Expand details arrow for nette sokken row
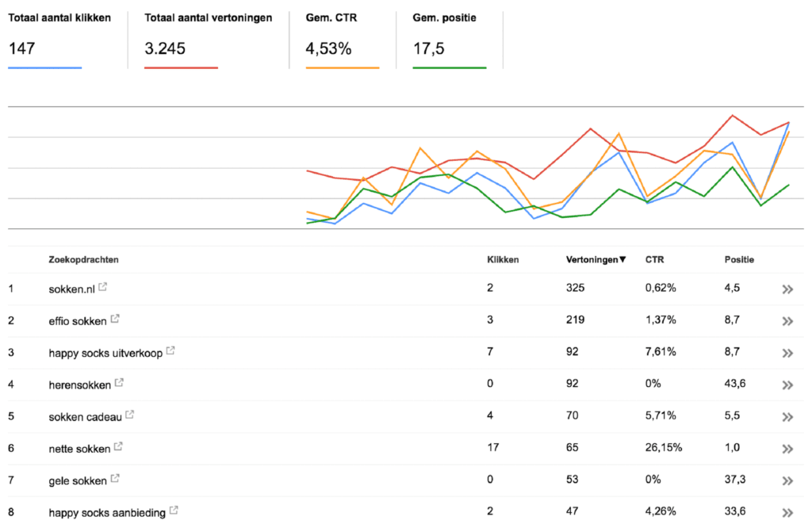 click(787, 449)
